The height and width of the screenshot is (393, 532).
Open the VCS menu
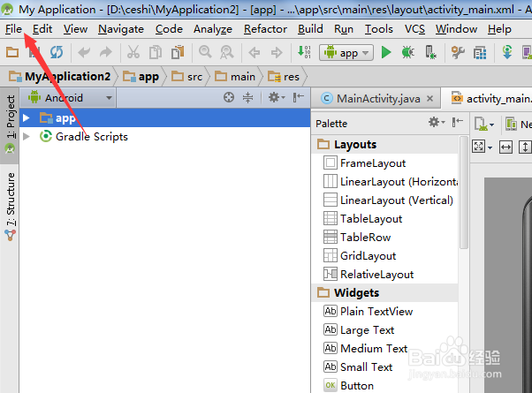414,29
